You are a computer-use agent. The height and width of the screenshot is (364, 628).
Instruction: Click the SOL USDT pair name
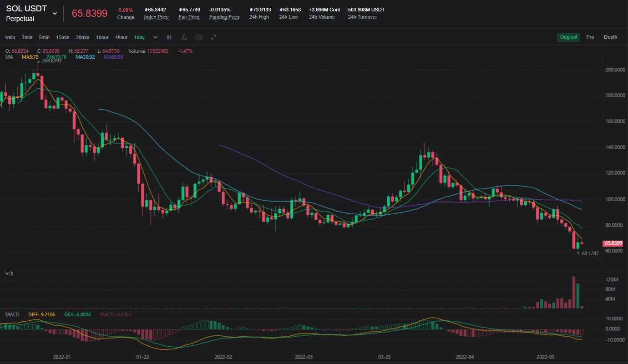(x=26, y=9)
